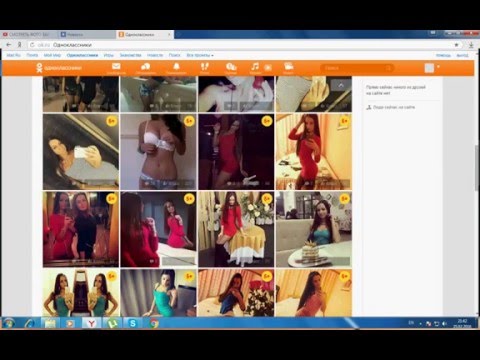Show hidden tray icons arrow
This screenshot has width=480, height=360.
[x=420, y=324]
